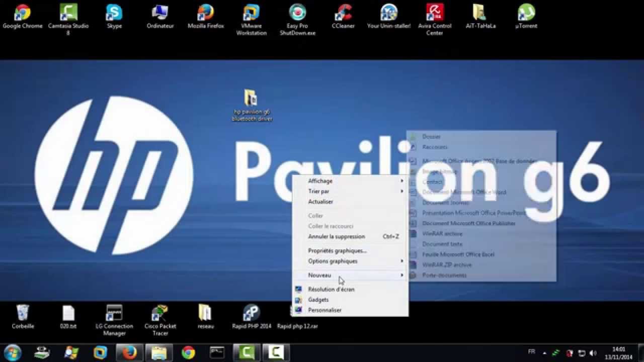Select the AiT-TaHaLa folder
Screen dimensions: 644x362
coord(480,17)
